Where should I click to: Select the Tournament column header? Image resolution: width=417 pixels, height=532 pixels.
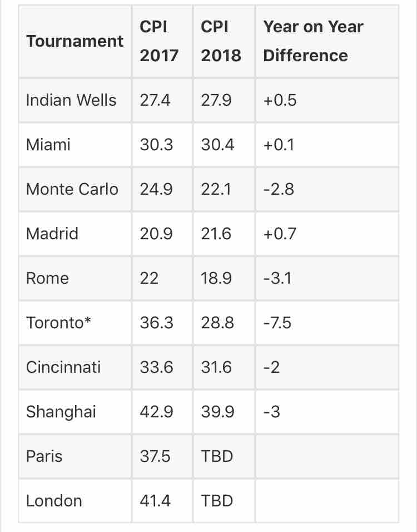[x=75, y=41]
